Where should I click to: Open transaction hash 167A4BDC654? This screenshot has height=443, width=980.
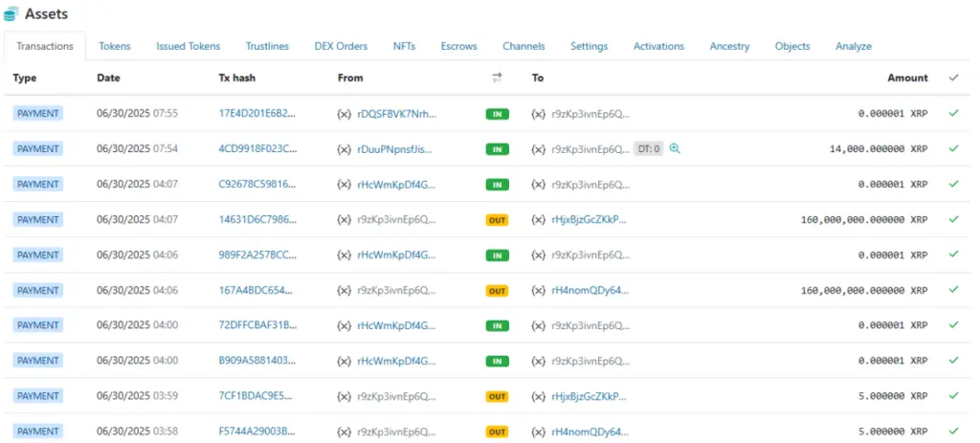(256, 291)
